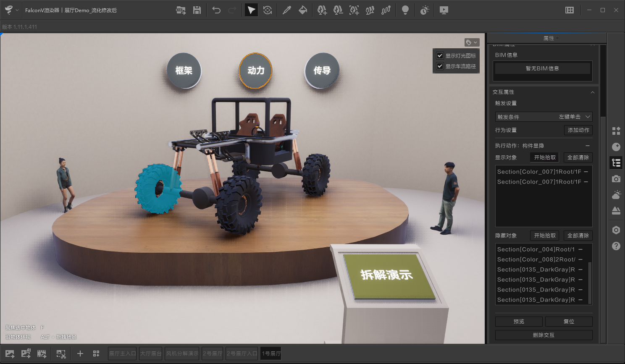
Task: Collapse the 交互属性 section
Action: (x=592, y=92)
